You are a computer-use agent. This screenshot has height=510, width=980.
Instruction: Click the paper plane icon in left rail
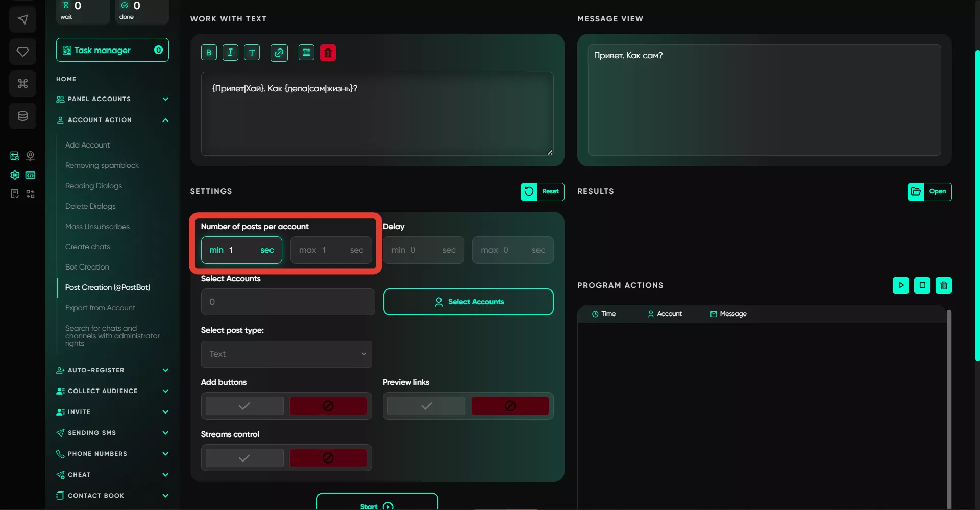point(22,19)
